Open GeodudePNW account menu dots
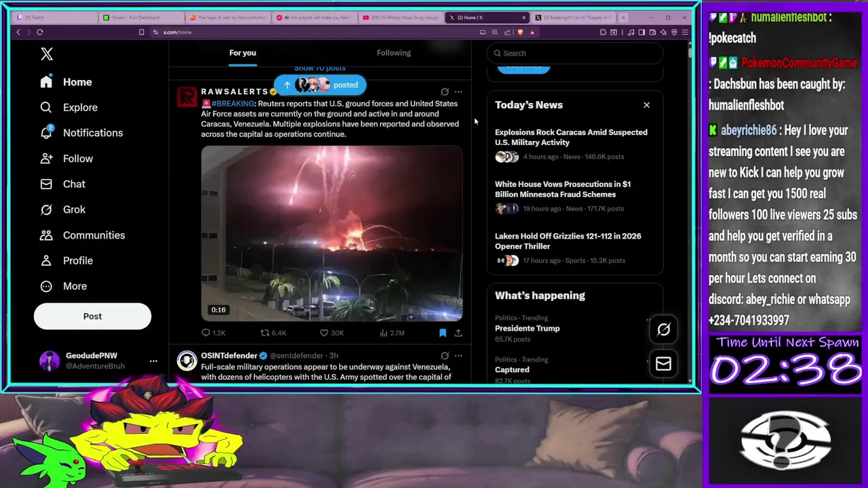The image size is (868, 488). (x=153, y=361)
